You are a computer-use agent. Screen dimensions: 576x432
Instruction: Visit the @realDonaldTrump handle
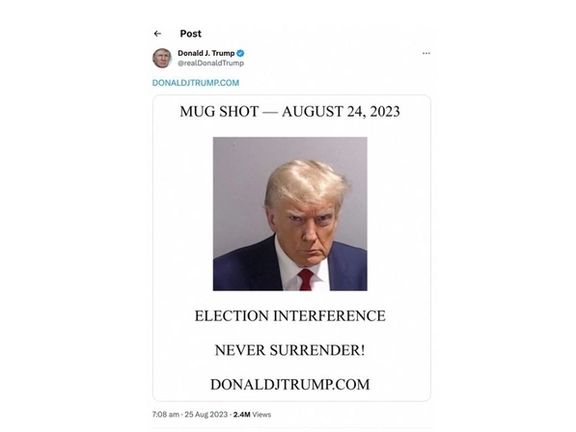point(211,63)
